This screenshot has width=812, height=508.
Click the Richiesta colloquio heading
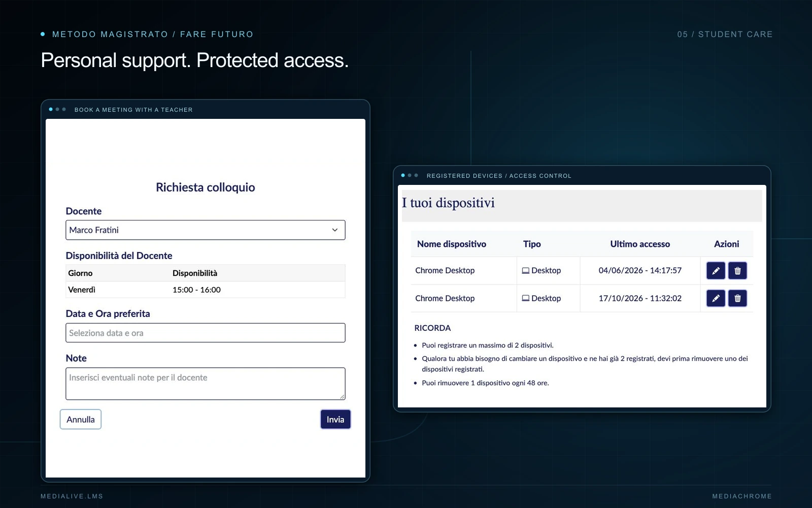206,187
